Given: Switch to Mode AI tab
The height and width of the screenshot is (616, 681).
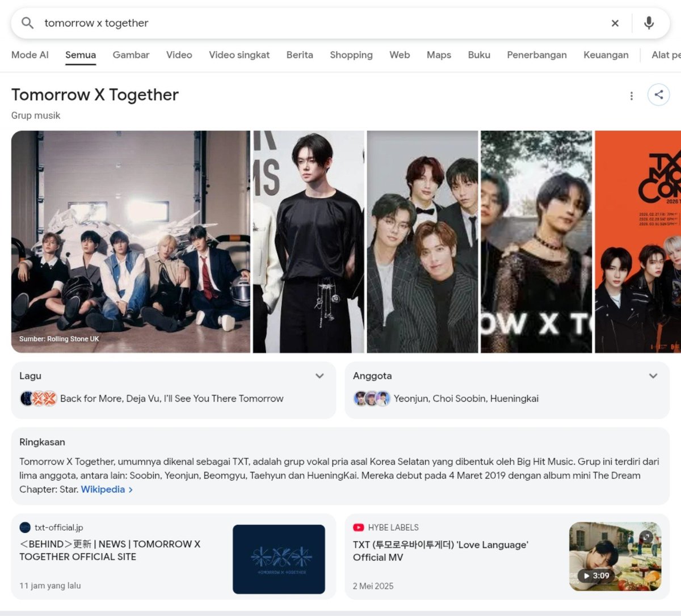Looking at the screenshot, I should 30,55.
